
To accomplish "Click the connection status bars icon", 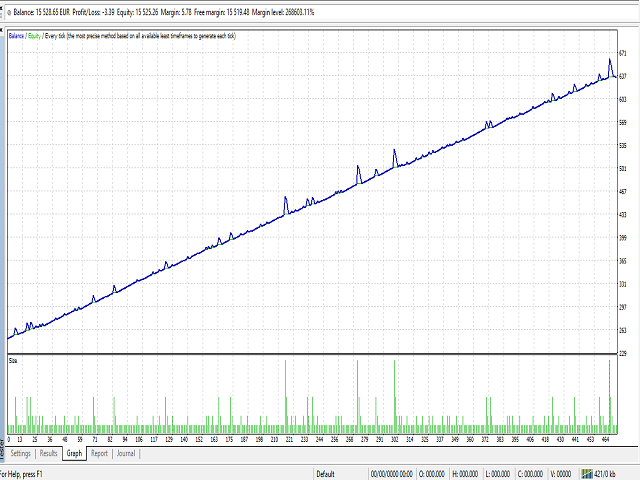I will click(587, 474).
